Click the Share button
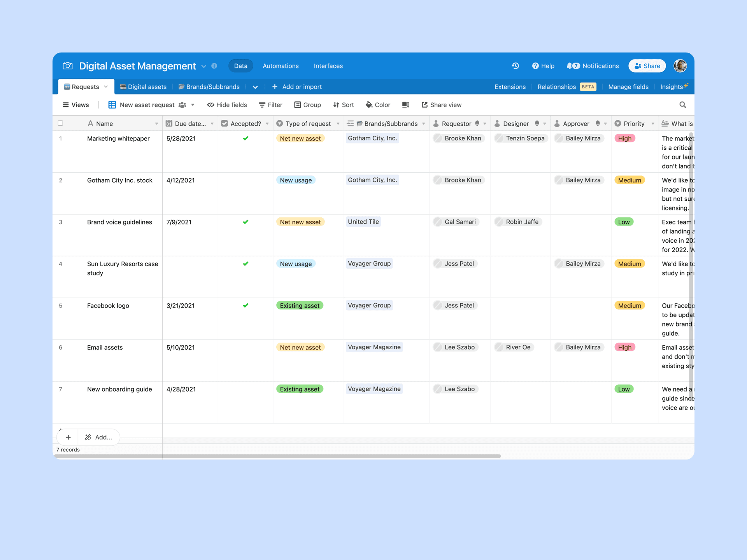Viewport: 747px width, 560px height. (647, 66)
